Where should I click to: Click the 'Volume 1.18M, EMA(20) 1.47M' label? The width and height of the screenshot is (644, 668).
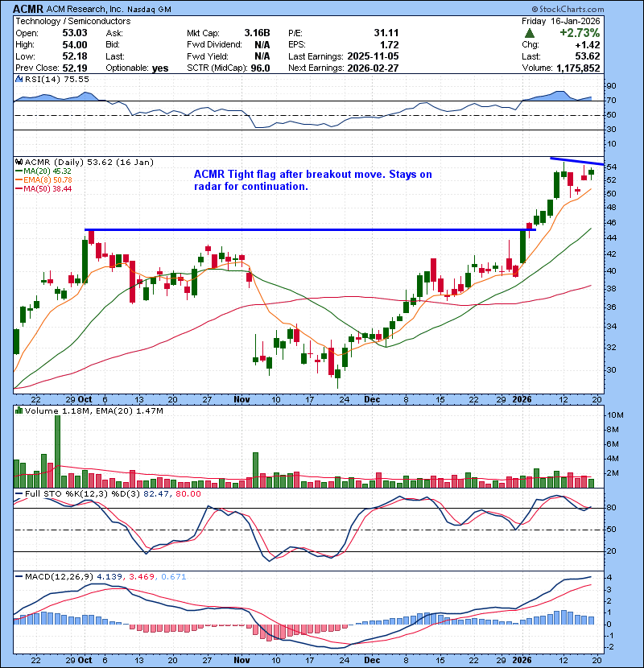pyautogui.click(x=93, y=410)
